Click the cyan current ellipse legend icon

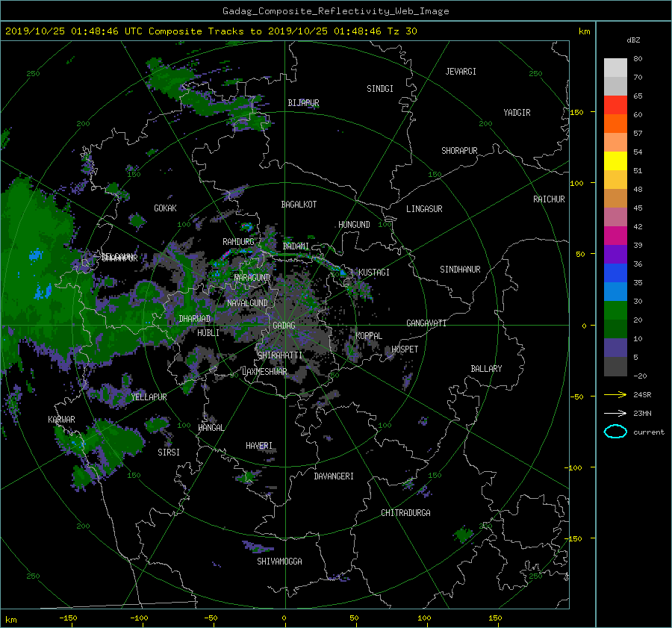click(x=615, y=432)
